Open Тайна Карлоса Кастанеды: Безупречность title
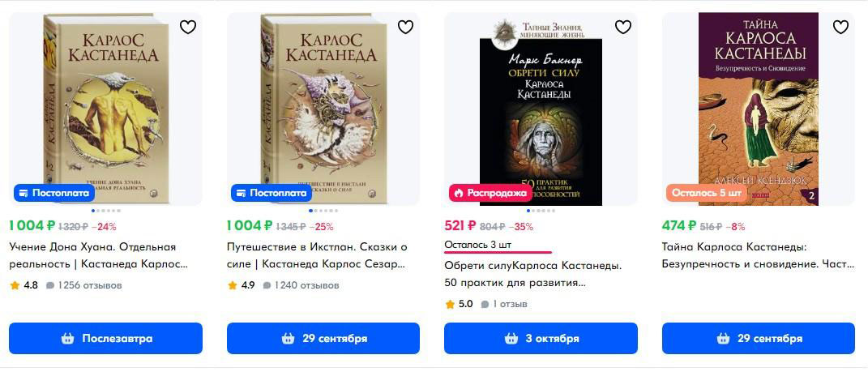The width and height of the screenshot is (868, 372). coord(758,255)
